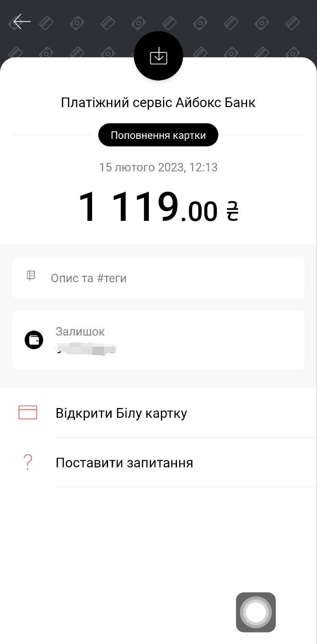Click the red card icon
Screen dimensions: 317x644
(x=28, y=413)
